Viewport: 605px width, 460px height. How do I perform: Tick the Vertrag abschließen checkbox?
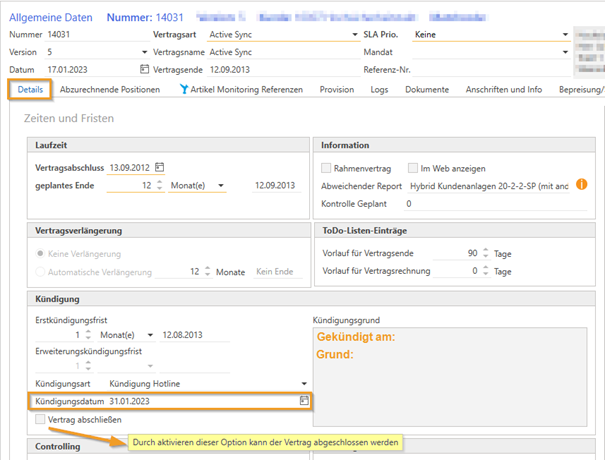point(40,420)
